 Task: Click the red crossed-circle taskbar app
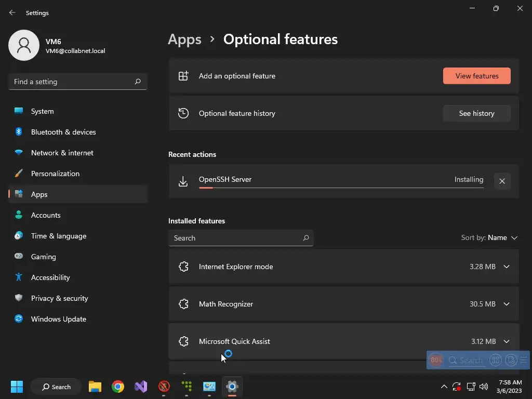tap(164, 387)
